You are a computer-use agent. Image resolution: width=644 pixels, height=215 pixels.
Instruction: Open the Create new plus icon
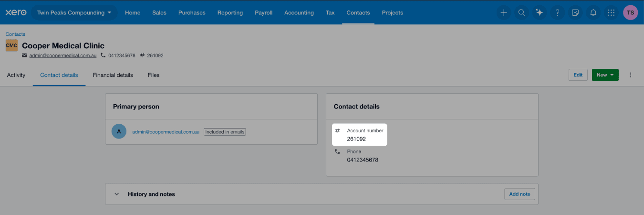(x=503, y=13)
